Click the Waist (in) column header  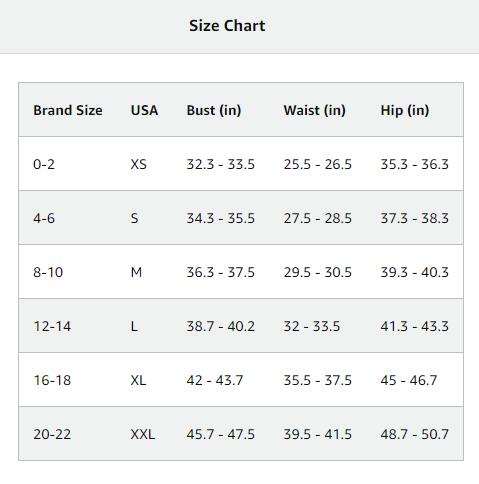[x=314, y=110]
